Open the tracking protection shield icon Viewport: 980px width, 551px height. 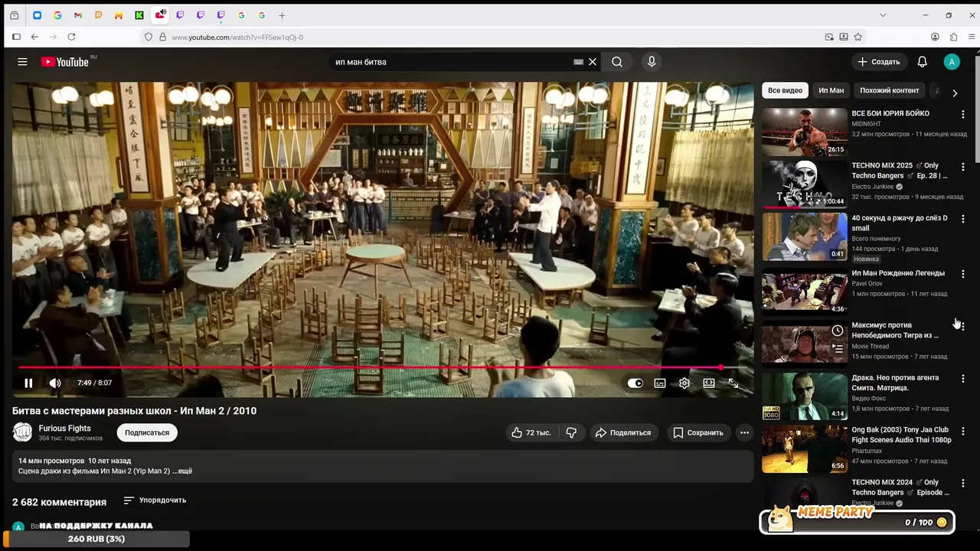(149, 37)
